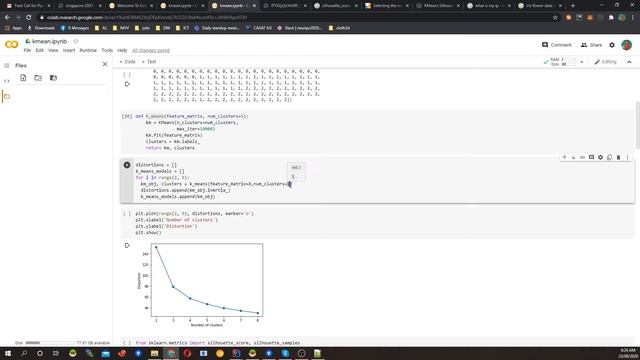The width and height of the screenshot is (640, 360).
Task: Add a new Code cell
Action: (127, 62)
